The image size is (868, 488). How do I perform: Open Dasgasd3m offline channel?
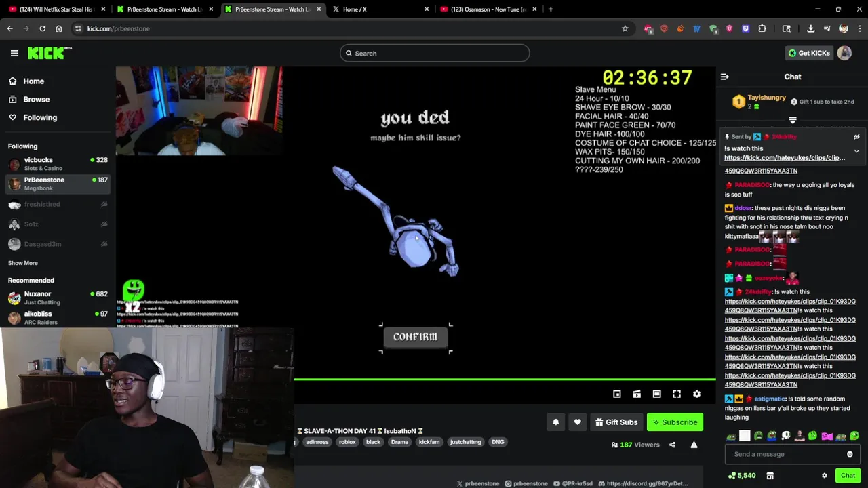(x=58, y=244)
